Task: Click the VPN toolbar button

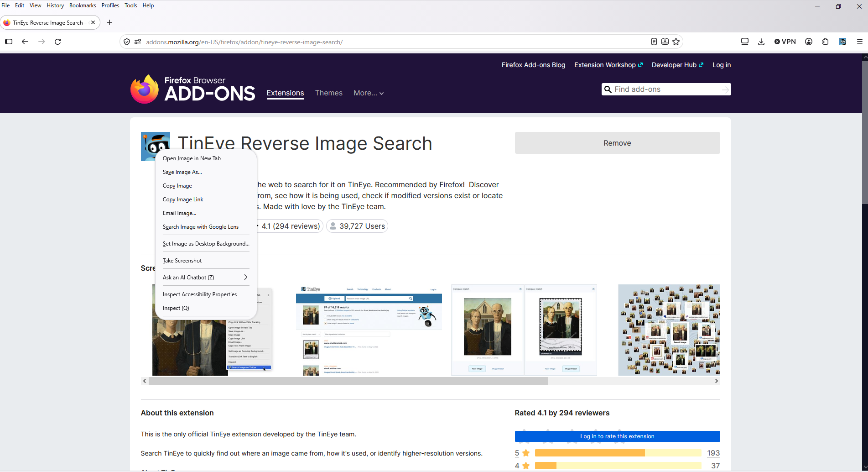Action: tap(785, 42)
